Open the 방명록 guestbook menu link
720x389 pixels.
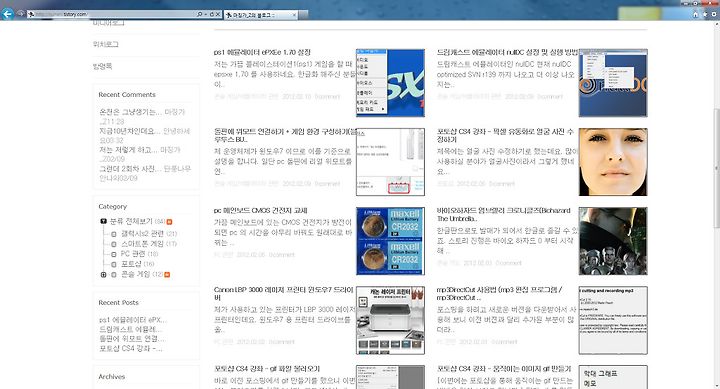pos(102,66)
